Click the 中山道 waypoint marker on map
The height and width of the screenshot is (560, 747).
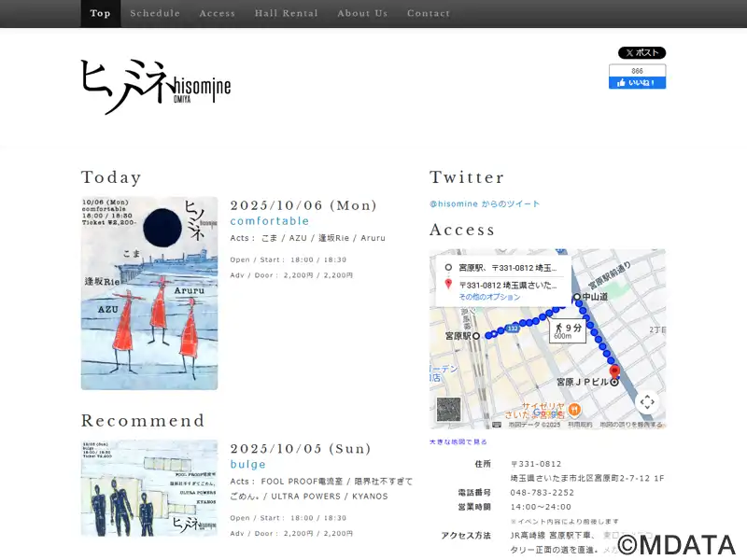(577, 297)
